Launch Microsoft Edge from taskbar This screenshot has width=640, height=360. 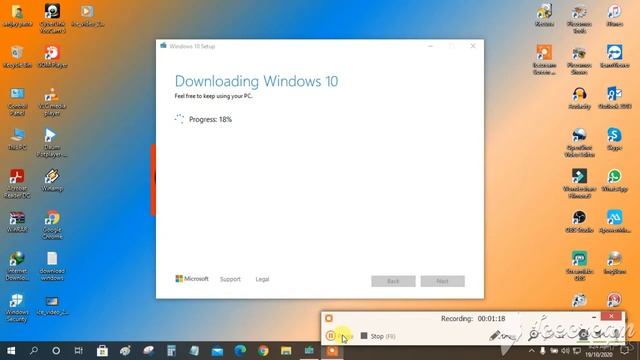pos(240,351)
